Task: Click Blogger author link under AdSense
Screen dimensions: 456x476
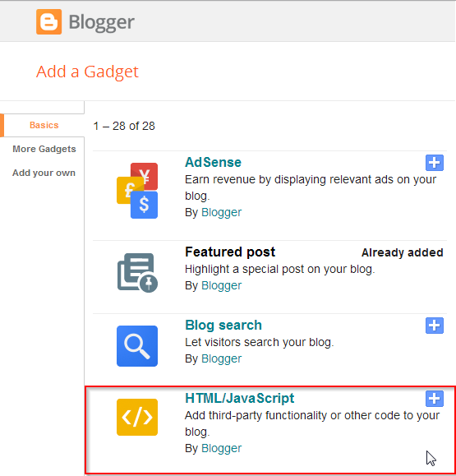Action: [x=222, y=212]
